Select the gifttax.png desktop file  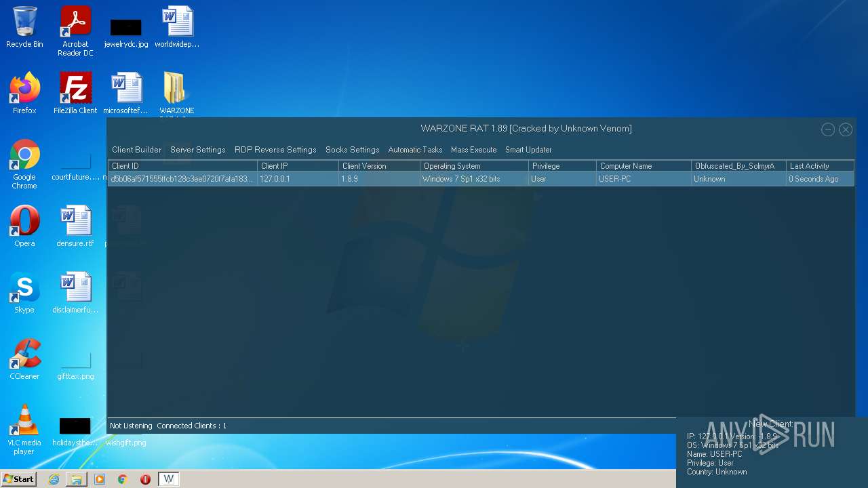coord(75,366)
